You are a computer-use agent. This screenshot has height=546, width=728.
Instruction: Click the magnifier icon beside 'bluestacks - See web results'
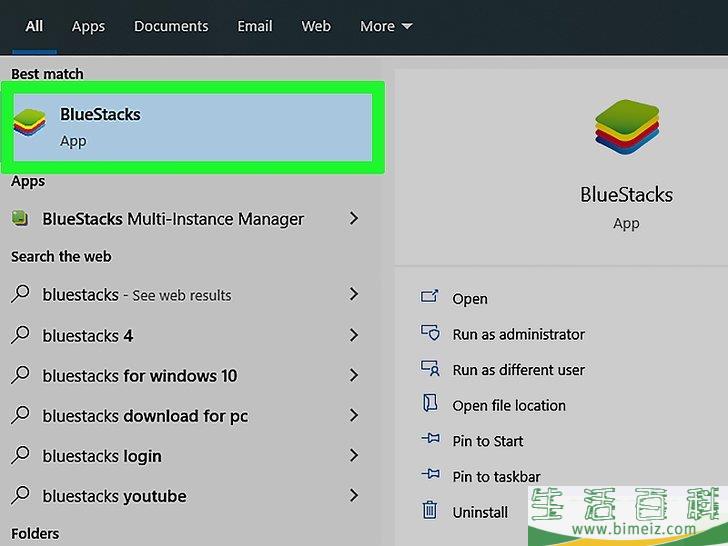click(x=20, y=294)
